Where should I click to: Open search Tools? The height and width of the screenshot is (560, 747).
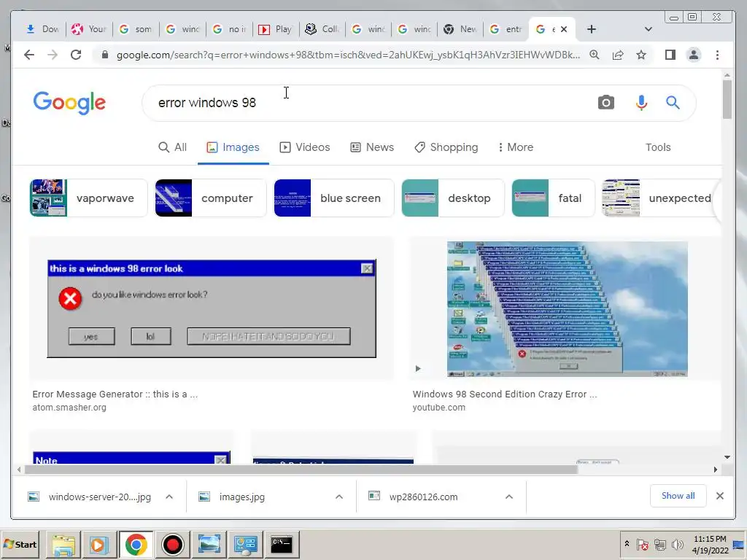pyautogui.click(x=658, y=147)
